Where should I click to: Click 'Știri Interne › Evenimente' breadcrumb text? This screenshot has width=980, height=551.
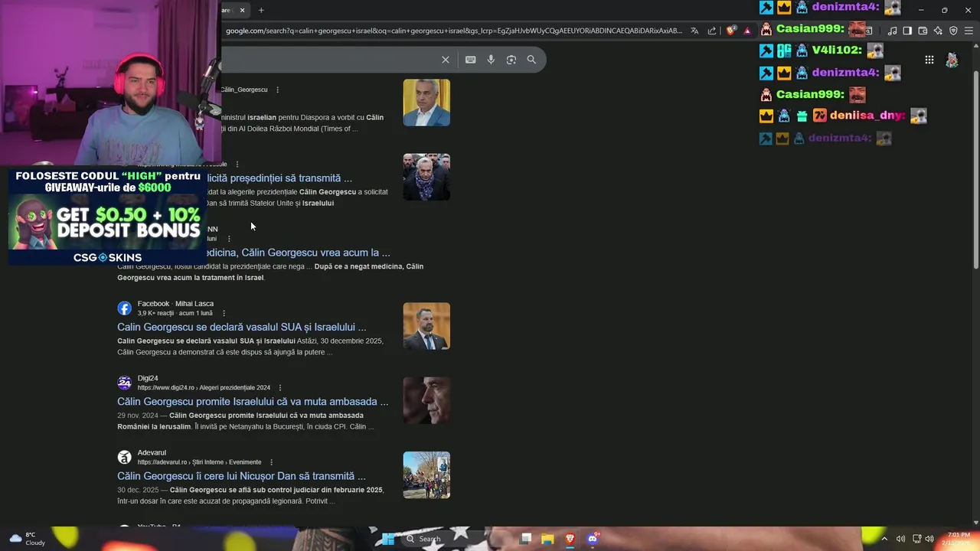(227, 462)
